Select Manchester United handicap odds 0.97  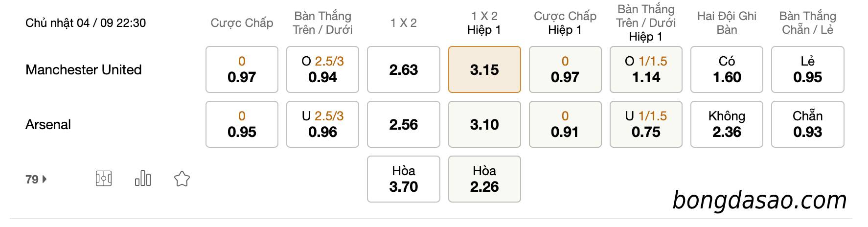(x=242, y=69)
